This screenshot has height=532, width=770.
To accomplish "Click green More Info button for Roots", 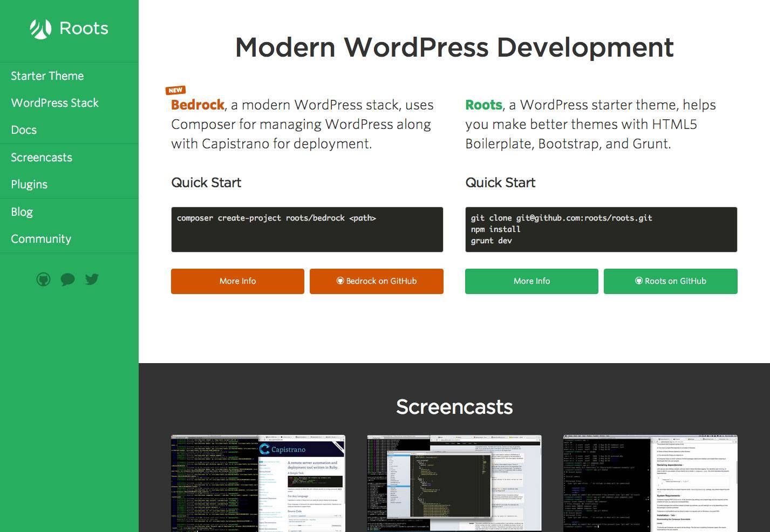I will [x=531, y=281].
